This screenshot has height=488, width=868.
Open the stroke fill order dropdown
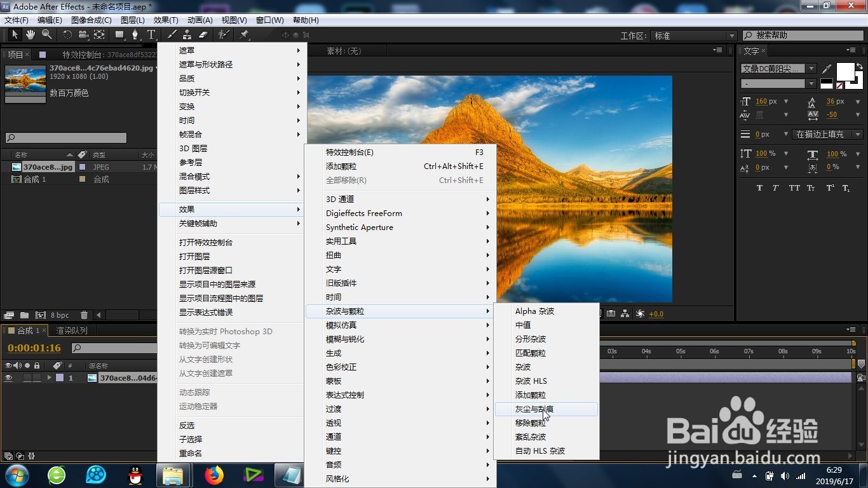tap(829, 134)
